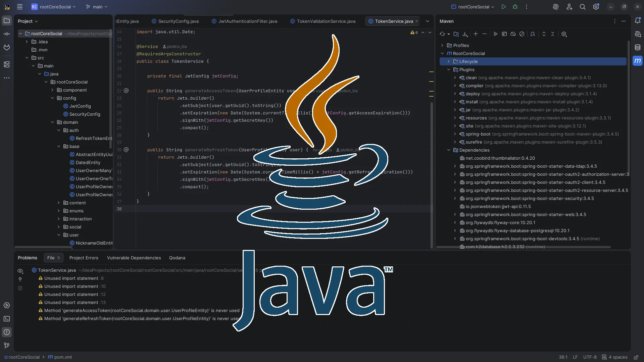Viewport: 644px width, 362px height.
Task: Toggle skip tests mode in Maven
Action: click(522, 34)
